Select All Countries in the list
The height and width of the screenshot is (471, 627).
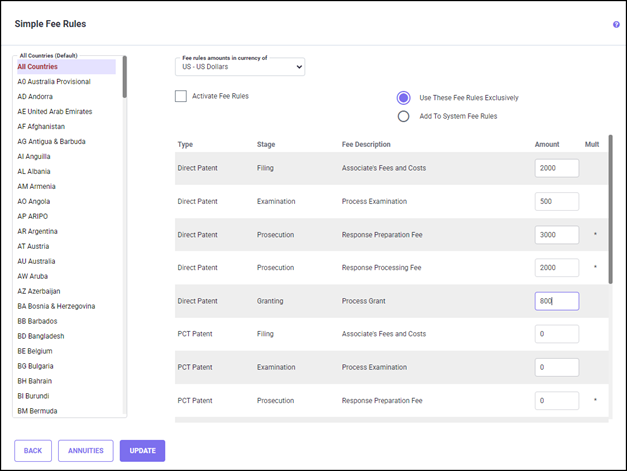tap(37, 67)
